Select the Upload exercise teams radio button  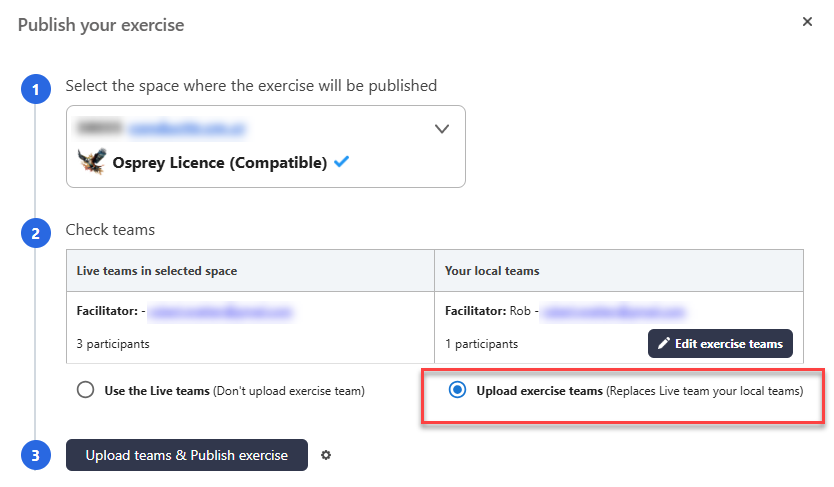click(x=457, y=391)
